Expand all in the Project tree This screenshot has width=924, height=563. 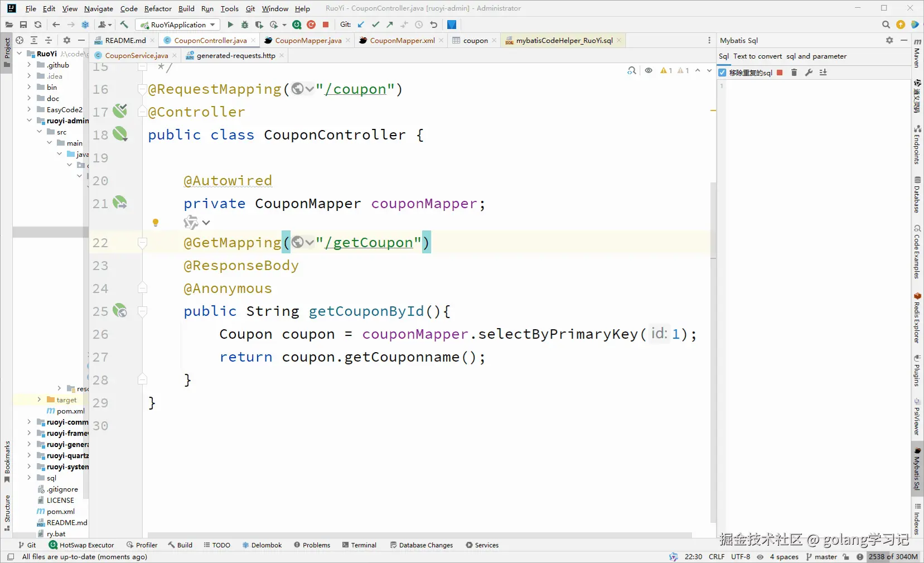pos(34,40)
